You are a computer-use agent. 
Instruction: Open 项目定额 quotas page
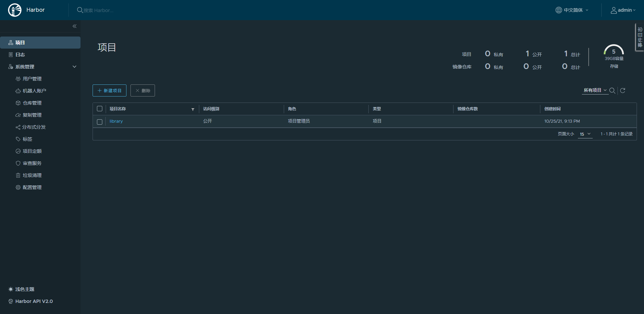[x=32, y=151]
